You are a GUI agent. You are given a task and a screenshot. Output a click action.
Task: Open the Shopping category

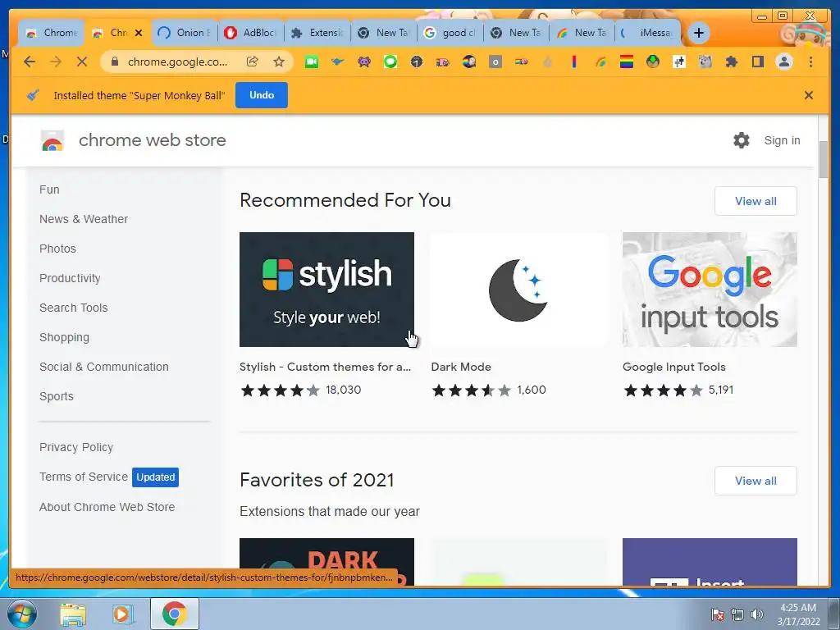[x=64, y=337]
